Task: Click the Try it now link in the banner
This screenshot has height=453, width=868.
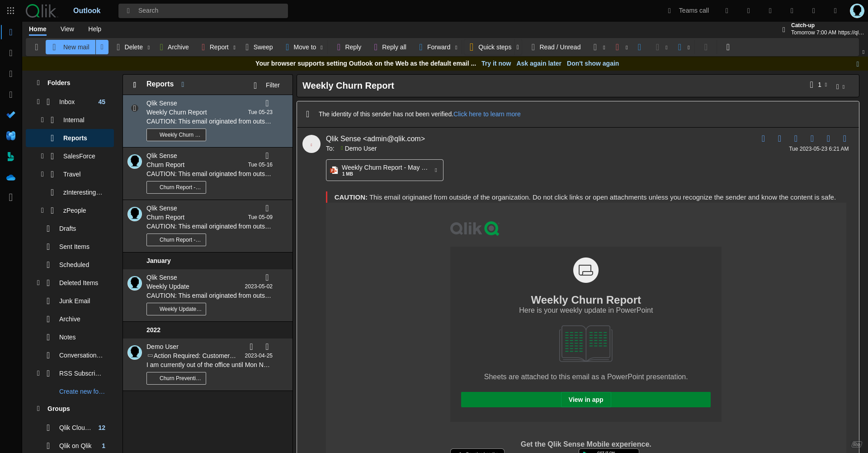Action: (x=496, y=63)
